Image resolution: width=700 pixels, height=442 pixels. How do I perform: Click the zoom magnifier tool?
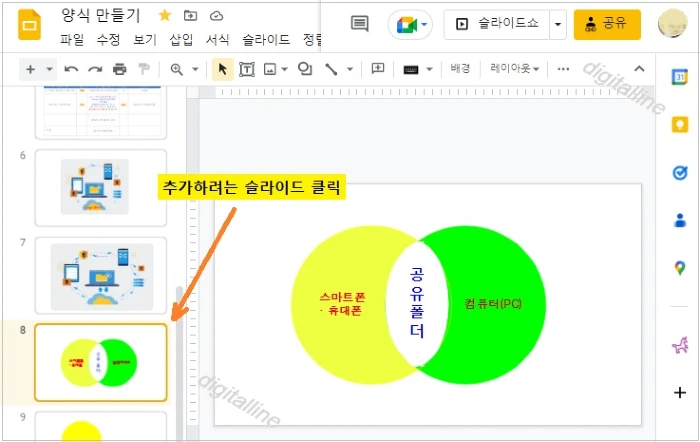(x=176, y=69)
